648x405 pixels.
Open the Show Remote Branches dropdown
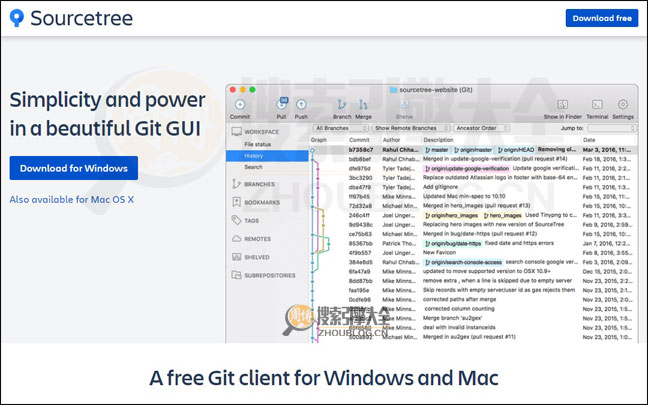pos(411,128)
